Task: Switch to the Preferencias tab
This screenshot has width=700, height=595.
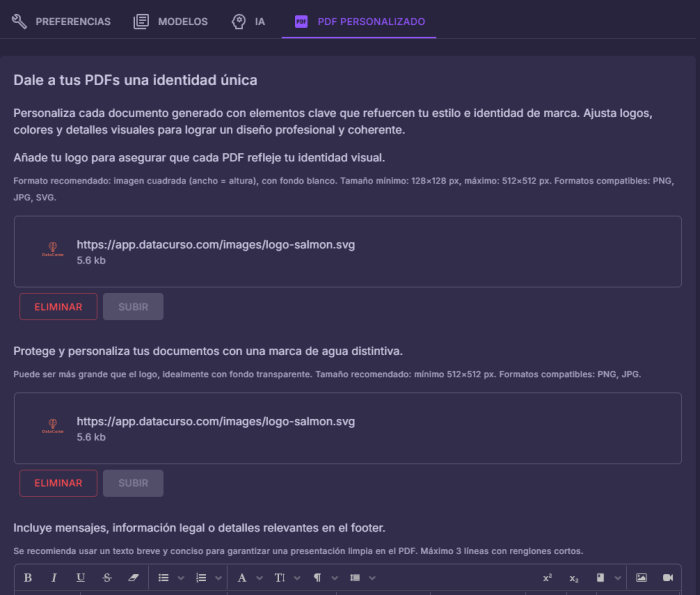Action: (61, 21)
